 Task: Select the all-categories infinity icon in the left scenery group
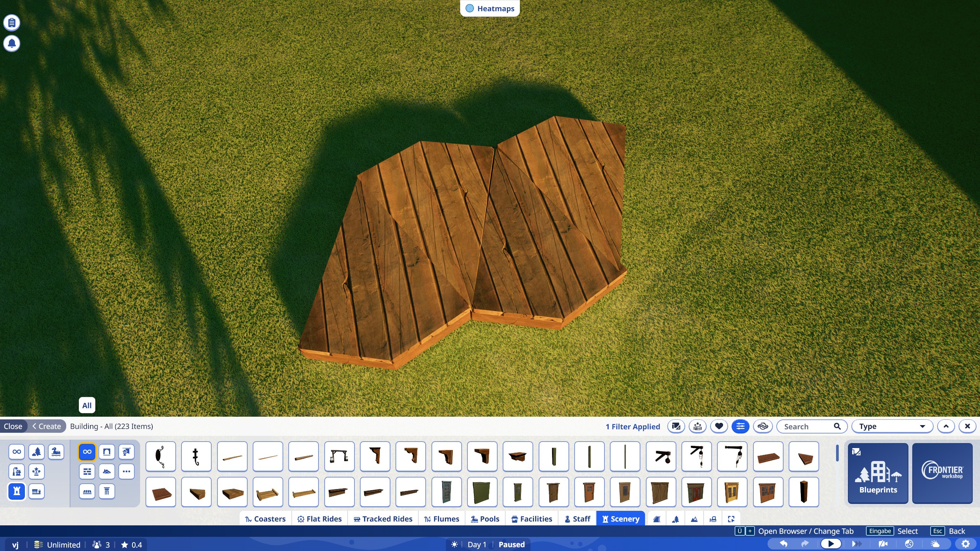[17, 452]
